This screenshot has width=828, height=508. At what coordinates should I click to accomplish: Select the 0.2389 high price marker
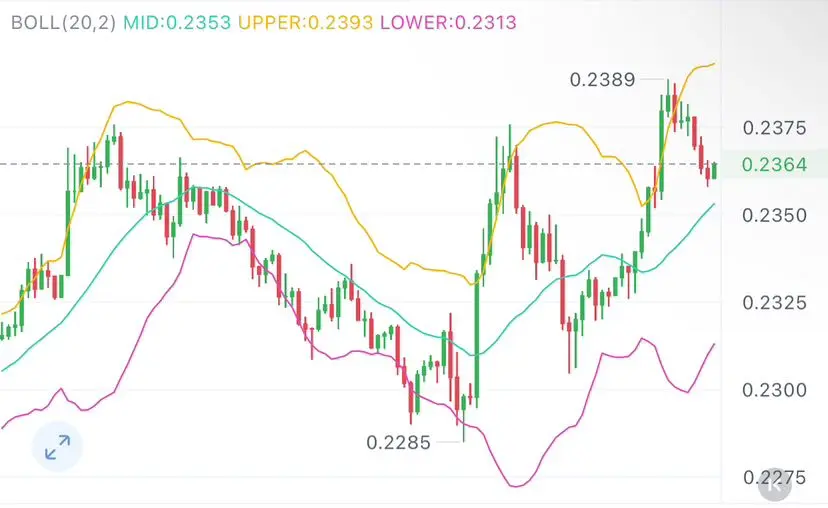[603, 80]
